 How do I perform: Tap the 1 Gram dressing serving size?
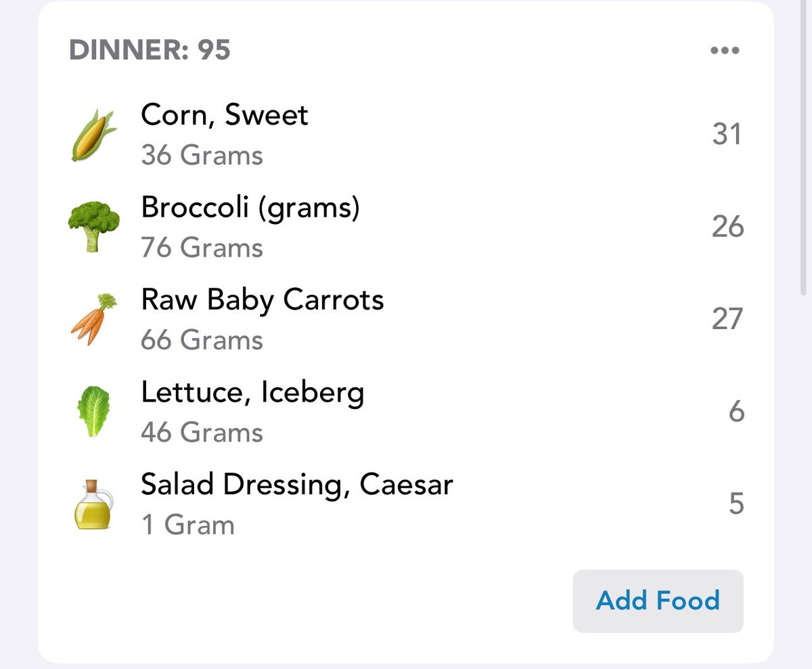click(x=187, y=525)
